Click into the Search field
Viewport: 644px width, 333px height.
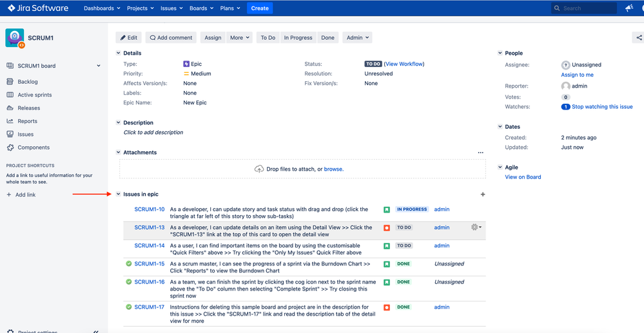[x=583, y=8]
